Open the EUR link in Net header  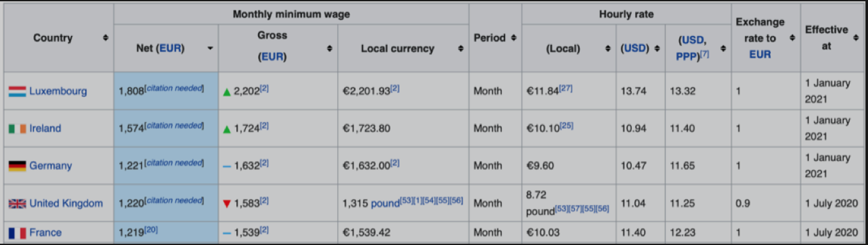click(170, 49)
